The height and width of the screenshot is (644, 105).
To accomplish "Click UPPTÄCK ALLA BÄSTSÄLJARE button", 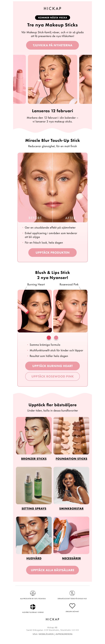I will point(53,570).
